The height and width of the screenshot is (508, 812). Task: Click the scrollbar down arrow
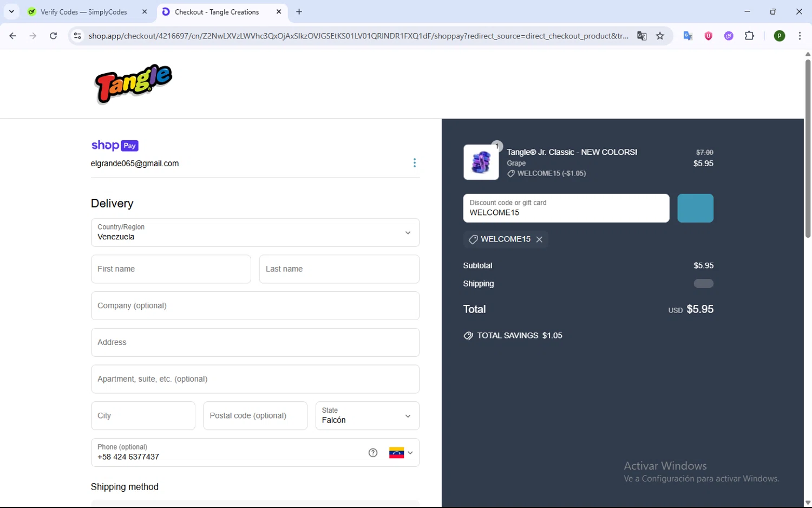click(x=808, y=503)
